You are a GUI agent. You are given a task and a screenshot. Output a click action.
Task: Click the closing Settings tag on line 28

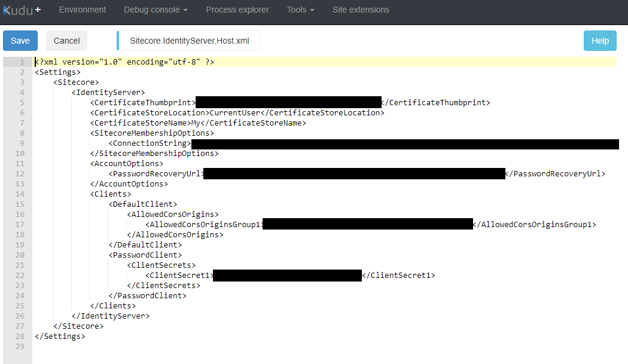(59, 336)
